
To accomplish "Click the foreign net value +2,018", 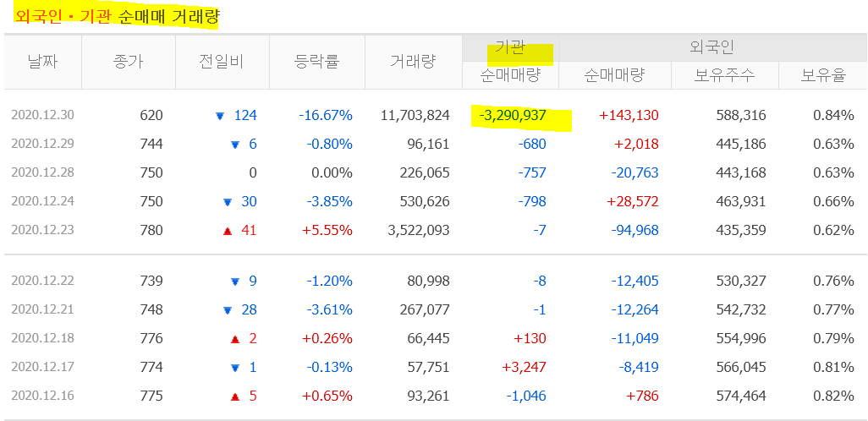I will pos(635,145).
